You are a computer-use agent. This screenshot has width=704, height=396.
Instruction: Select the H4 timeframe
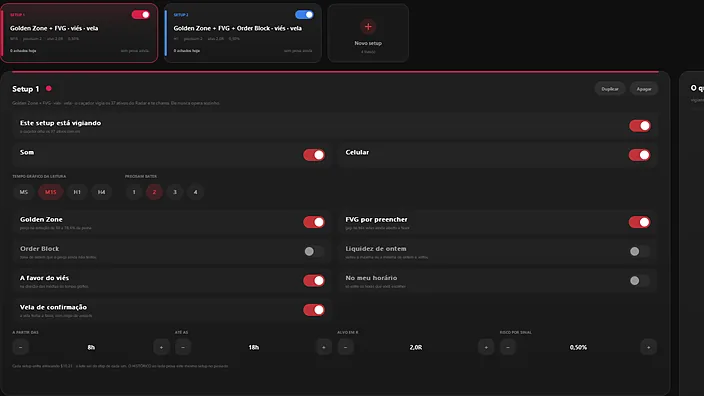[x=101, y=192]
